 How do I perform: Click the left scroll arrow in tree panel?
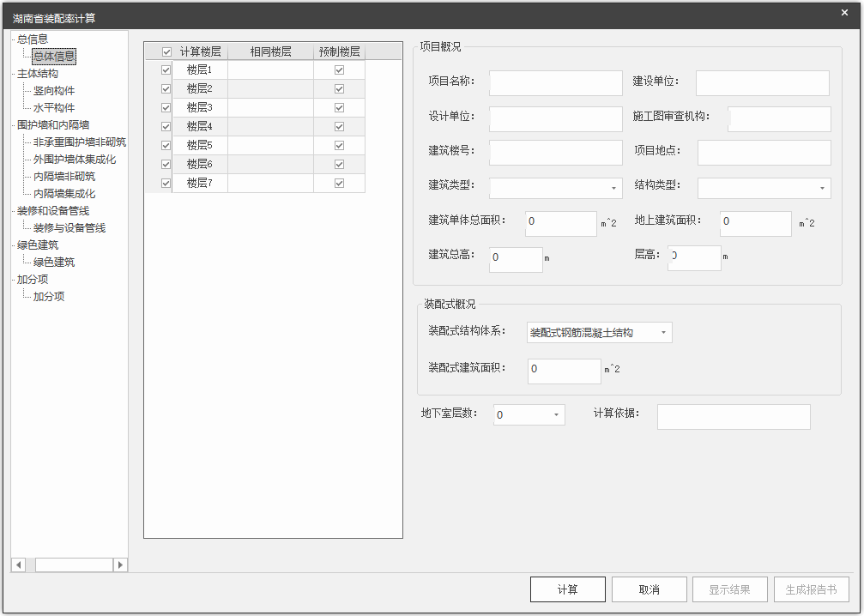coord(18,565)
